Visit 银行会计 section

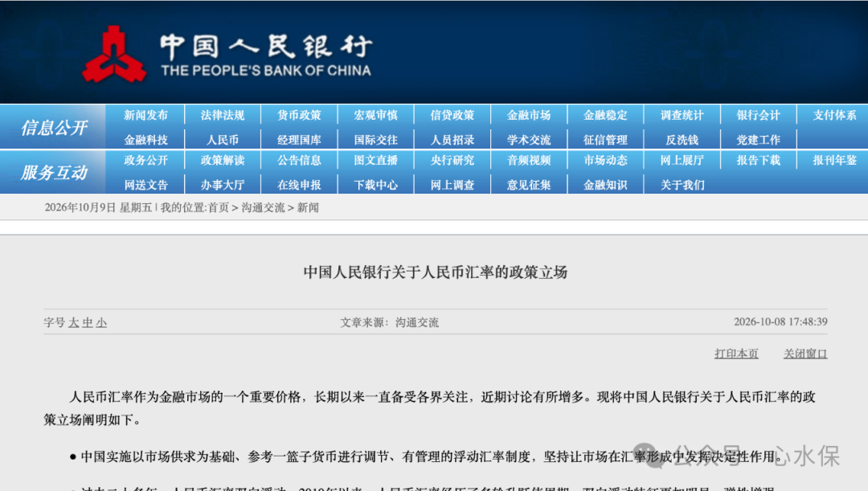pos(759,115)
